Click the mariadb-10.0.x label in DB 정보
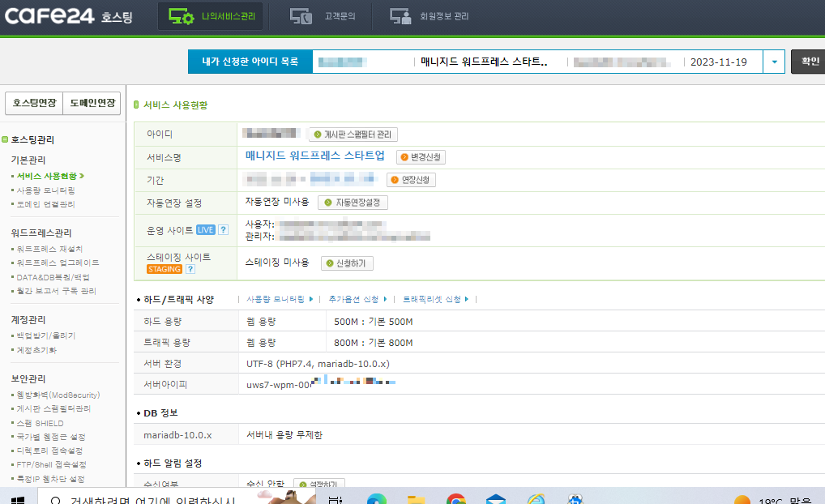The width and height of the screenshot is (825, 504). pos(177,435)
